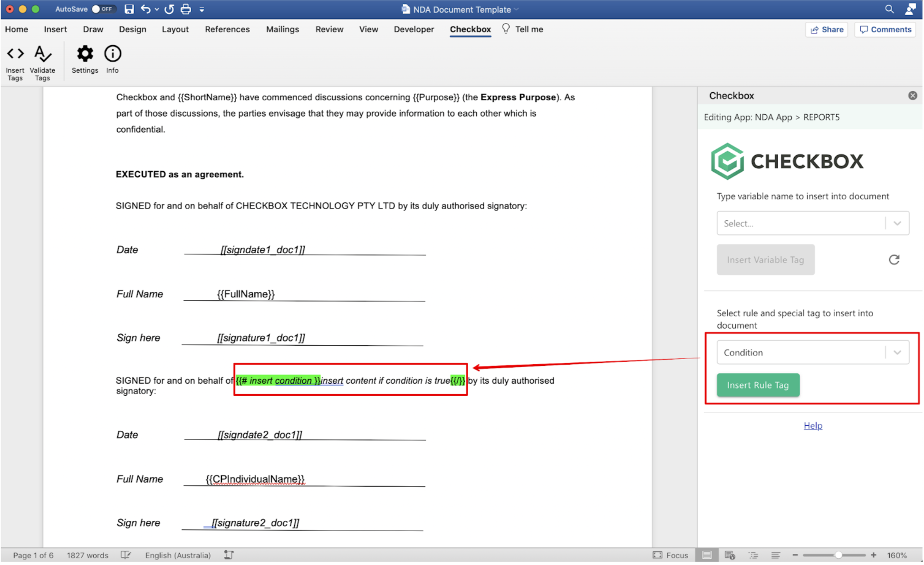This screenshot has height=565, width=924.
Task: Select the Checkbox ribbon tab
Action: pos(470,29)
